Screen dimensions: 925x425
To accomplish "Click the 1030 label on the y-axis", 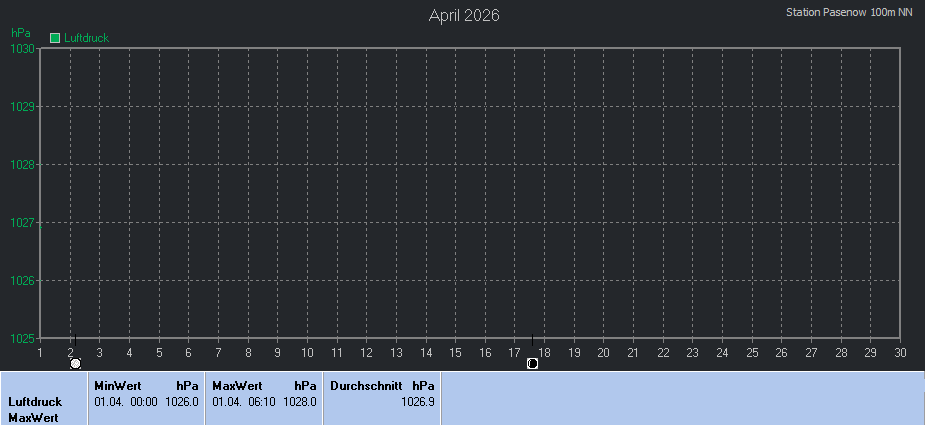I will coord(22,48).
